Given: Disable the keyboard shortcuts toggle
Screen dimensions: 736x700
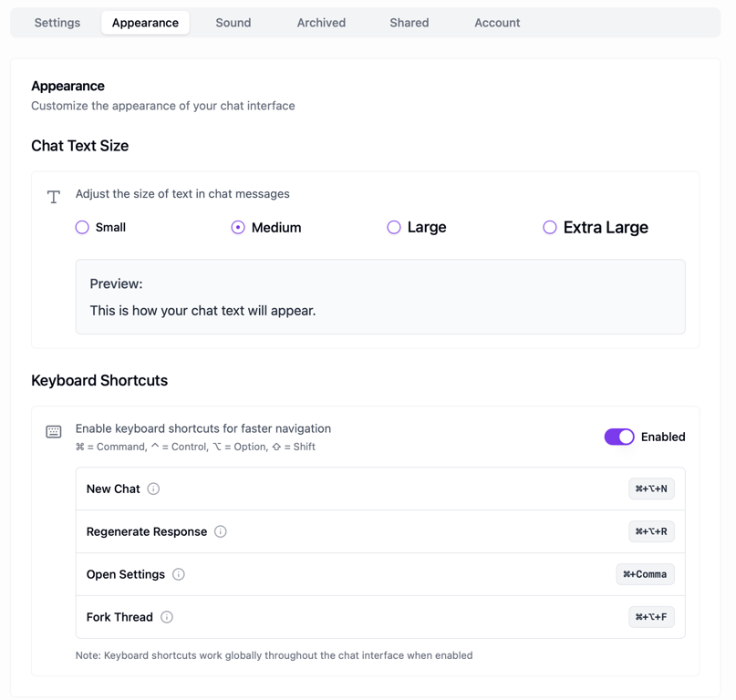Looking at the screenshot, I should 619,437.
